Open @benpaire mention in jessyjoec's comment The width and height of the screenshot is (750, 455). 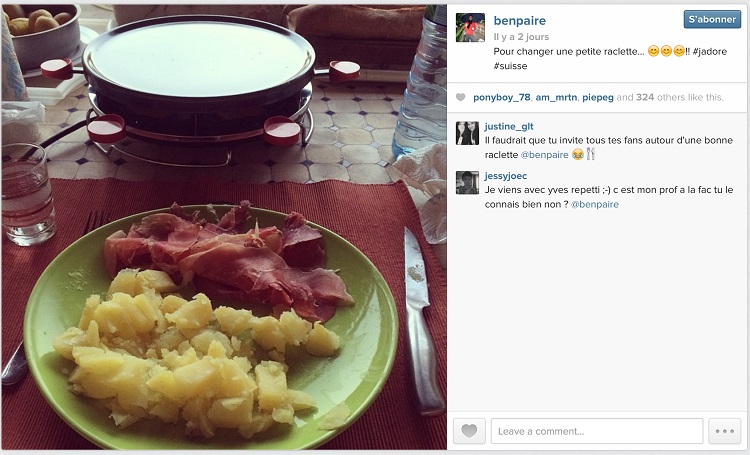click(x=595, y=204)
